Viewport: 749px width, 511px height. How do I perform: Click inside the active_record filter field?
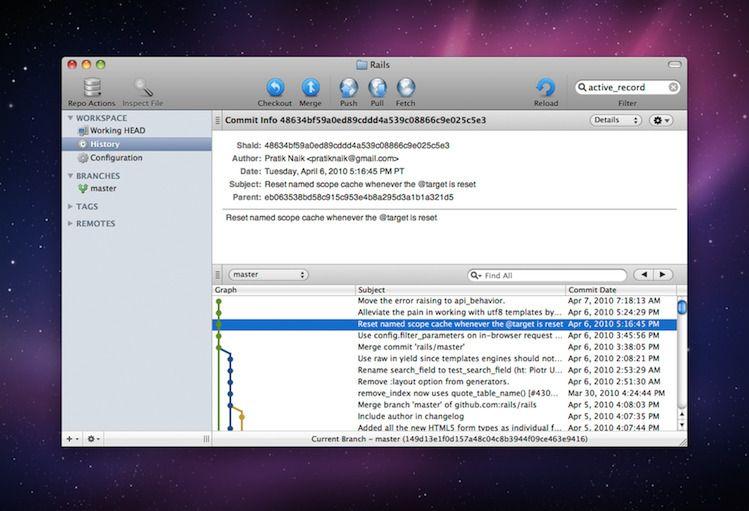click(x=627, y=87)
